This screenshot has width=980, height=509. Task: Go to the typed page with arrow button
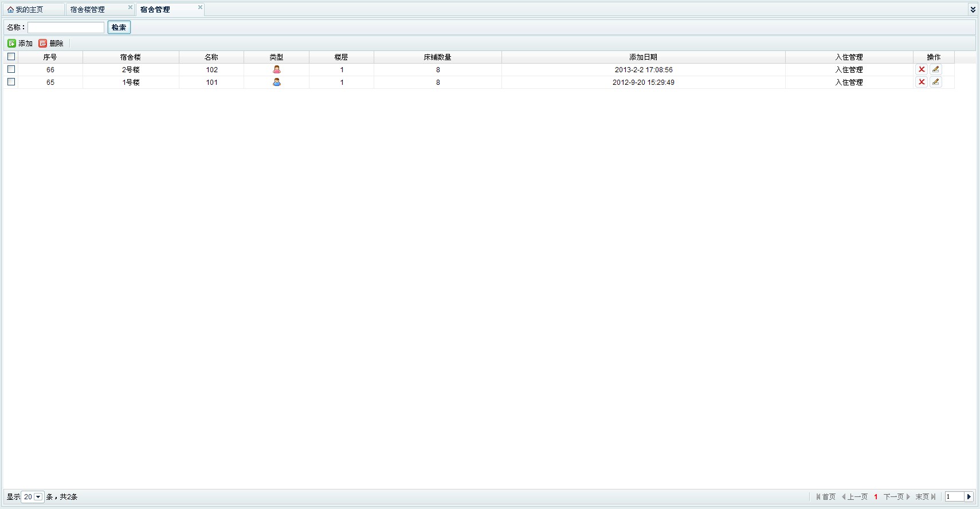point(969,497)
